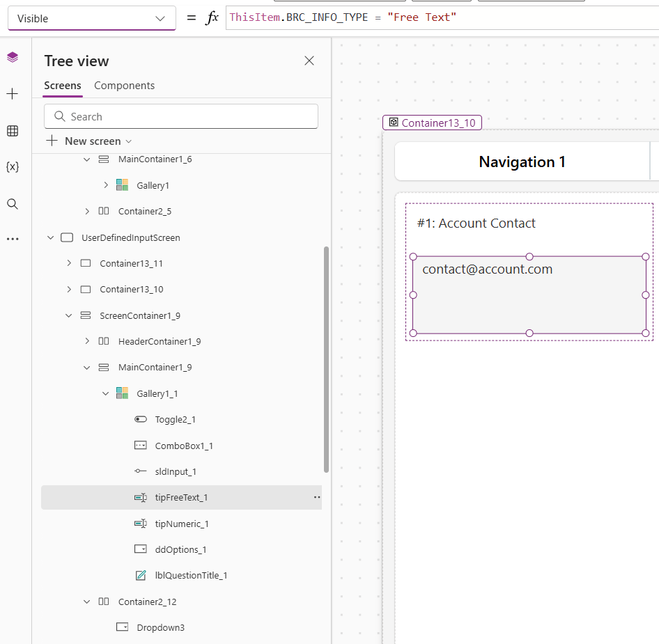This screenshot has width=659, height=644.
Task: Collapse Gallery1_1 tree node
Action: tap(106, 394)
